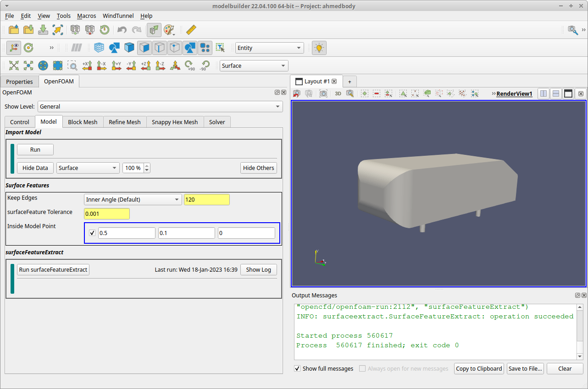Open the WindTunnel menu

(x=118, y=16)
